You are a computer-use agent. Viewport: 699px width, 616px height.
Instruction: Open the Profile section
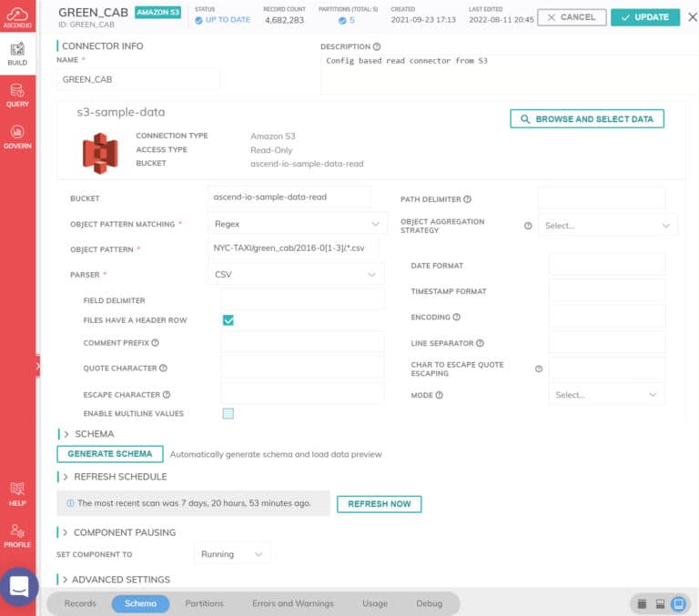pyautogui.click(x=17, y=536)
